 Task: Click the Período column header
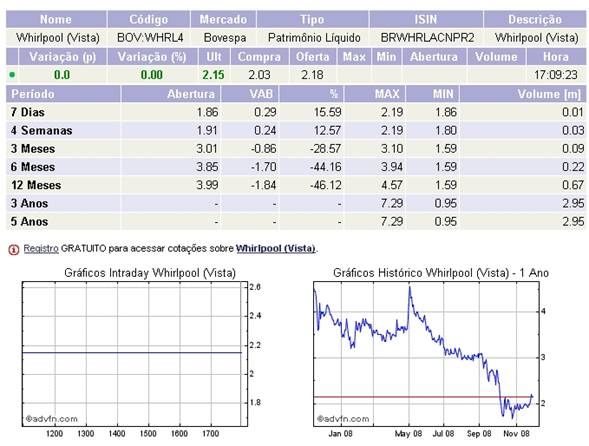(63, 94)
